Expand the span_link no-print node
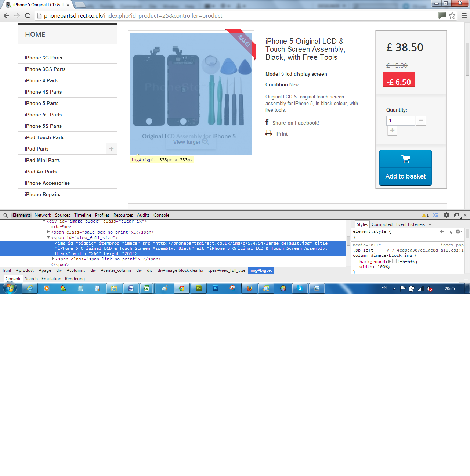Image resolution: width=470 pixels, height=476 pixels. point(53,259)
